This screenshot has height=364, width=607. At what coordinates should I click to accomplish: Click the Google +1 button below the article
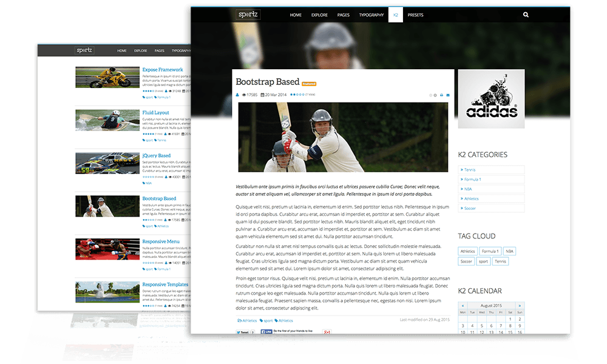pyautogui.click(x=327, y=332)
